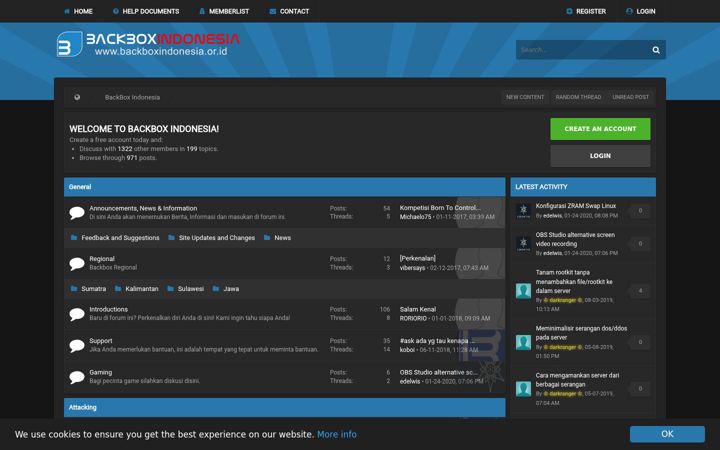Screen dimensions: 720x450
Task: Click the UNREAD POST button
Action: pos(630,97)
